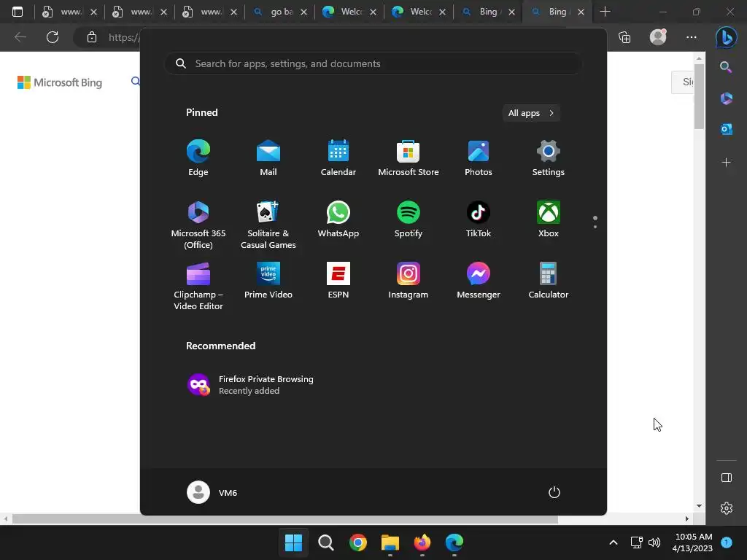This screenshot has width=747, height=560.
Task: Go to next pinned apps page dot
Action: point(595,227)
